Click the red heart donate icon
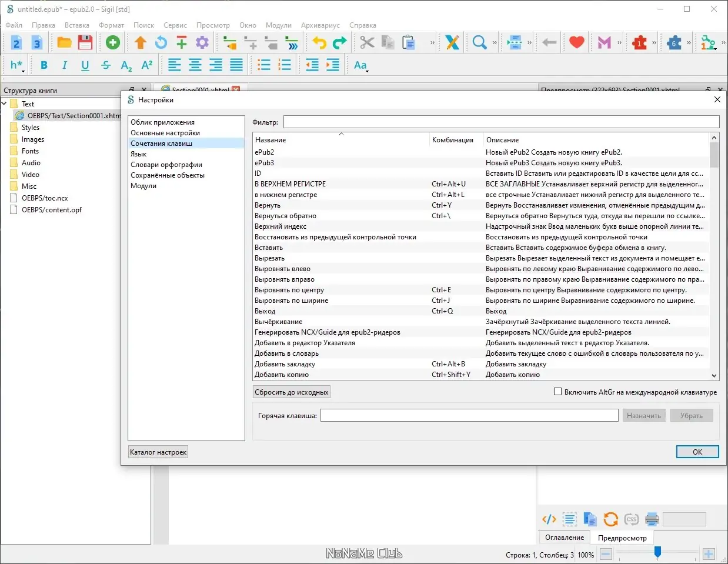The image size is (728, 564). click(577, 42)
